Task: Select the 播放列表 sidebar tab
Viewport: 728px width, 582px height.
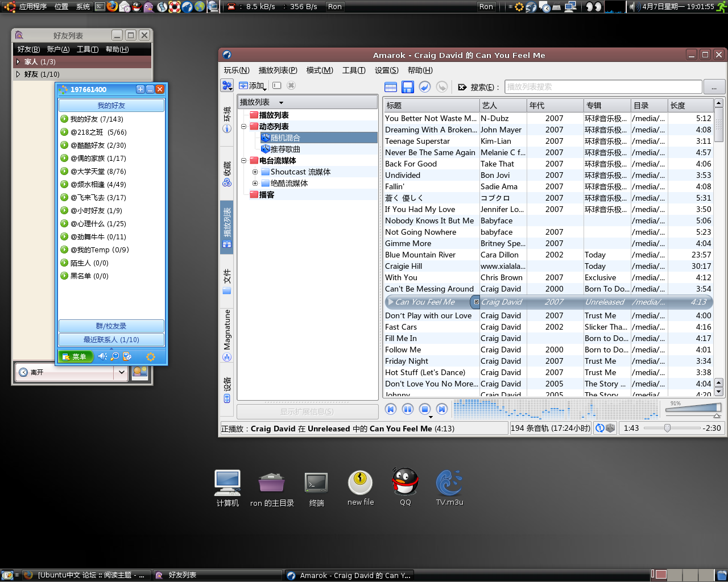Action: point(227,227)
